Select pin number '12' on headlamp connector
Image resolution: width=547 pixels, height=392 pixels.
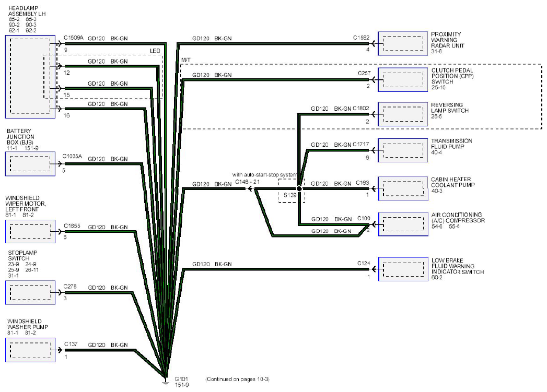(67, 73)
